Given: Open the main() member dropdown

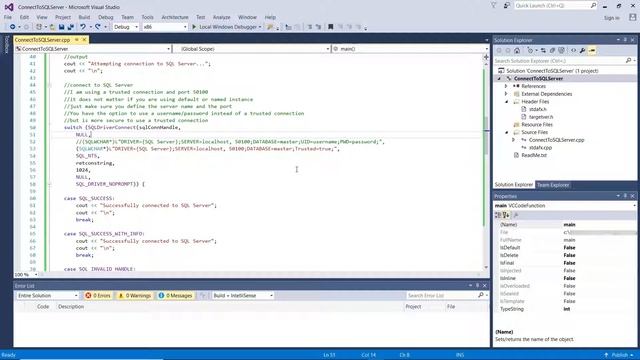Looking at the screenshot, I should [410, 49].
